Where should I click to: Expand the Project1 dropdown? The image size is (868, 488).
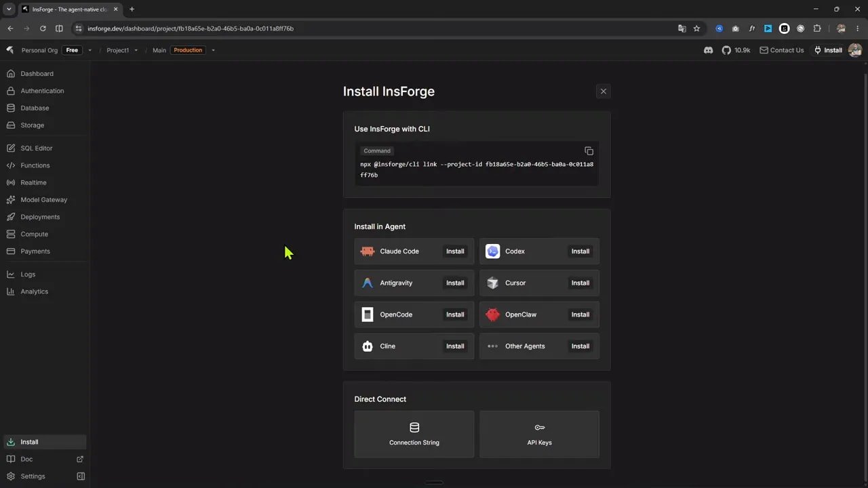(136, 50)
